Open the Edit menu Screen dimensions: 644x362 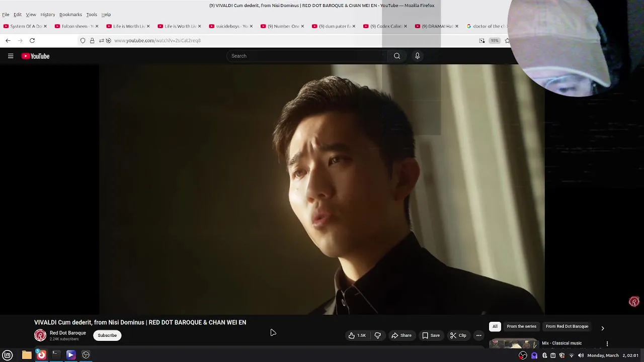click(x=18, y=15)
